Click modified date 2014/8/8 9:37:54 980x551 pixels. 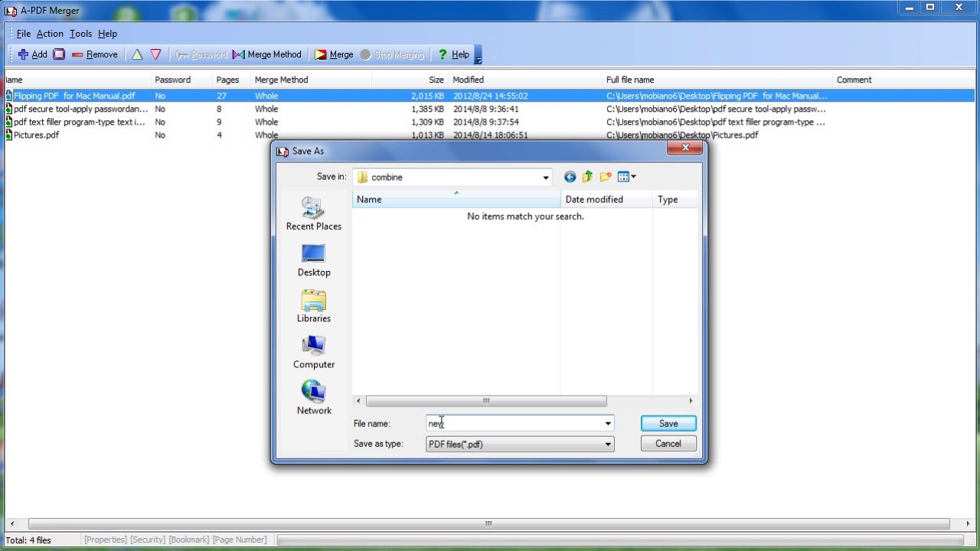point(485,122)
